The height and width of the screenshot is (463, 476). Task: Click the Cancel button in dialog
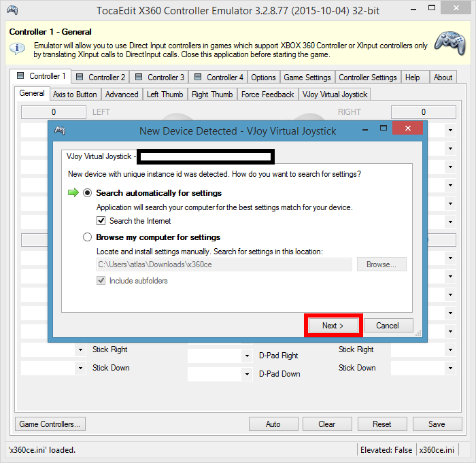tap(388, 326)
